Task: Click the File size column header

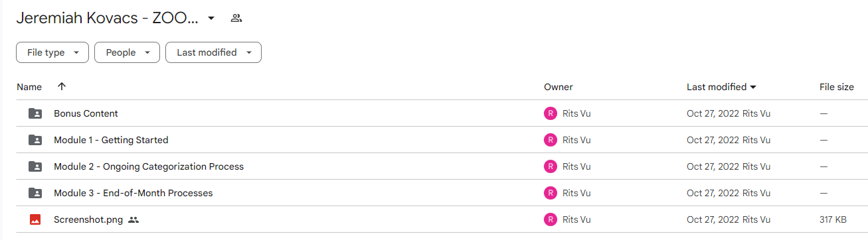Action: (837, 87)
